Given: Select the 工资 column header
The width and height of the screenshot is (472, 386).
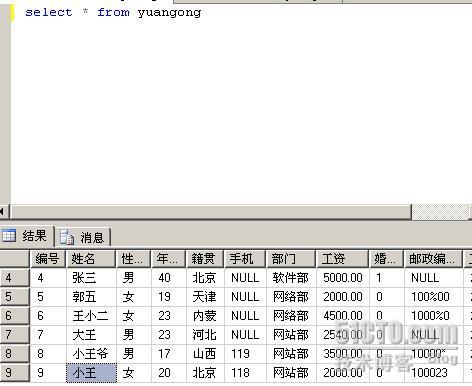Looking at the screenshot, I should [342, 259].
